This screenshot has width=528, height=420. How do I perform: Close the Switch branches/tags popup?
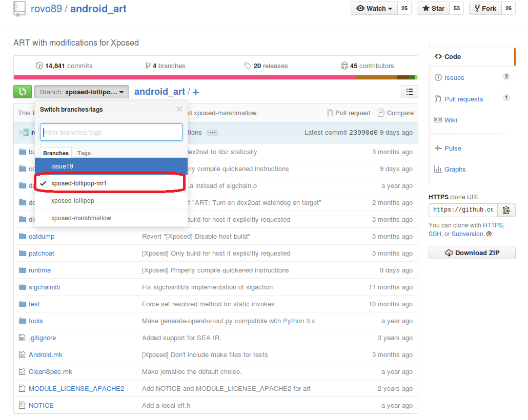179,109
